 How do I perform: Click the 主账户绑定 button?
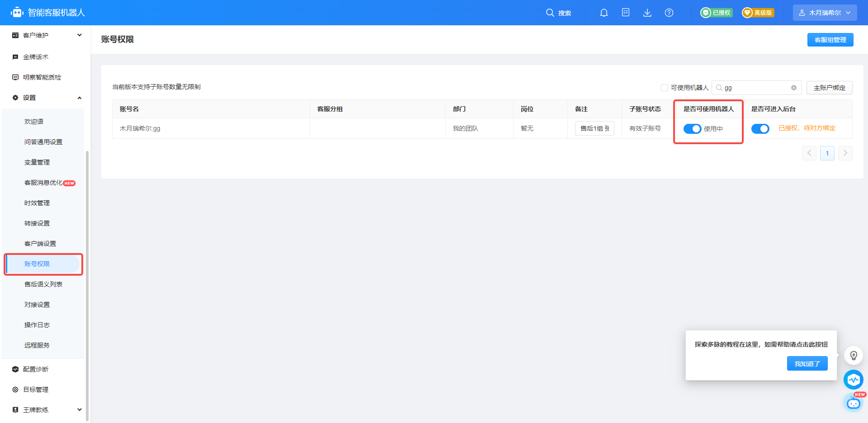click(829, 88)
